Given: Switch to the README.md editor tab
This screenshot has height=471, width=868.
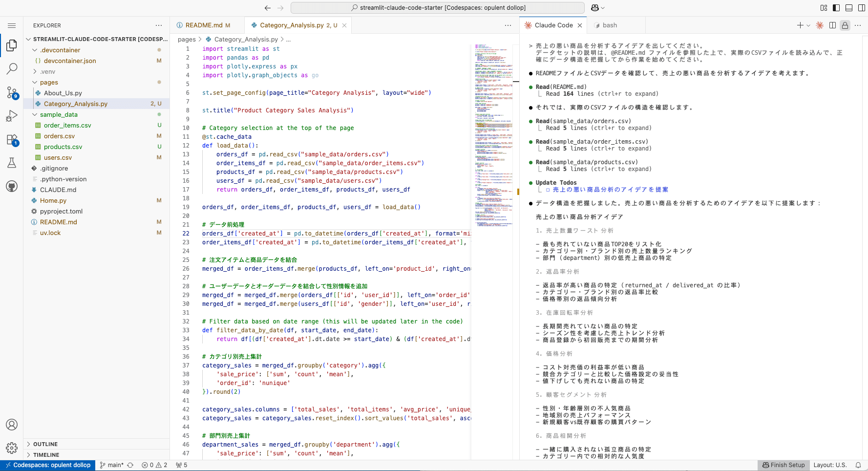Looking at the screenshot, I should coord(203,25).
